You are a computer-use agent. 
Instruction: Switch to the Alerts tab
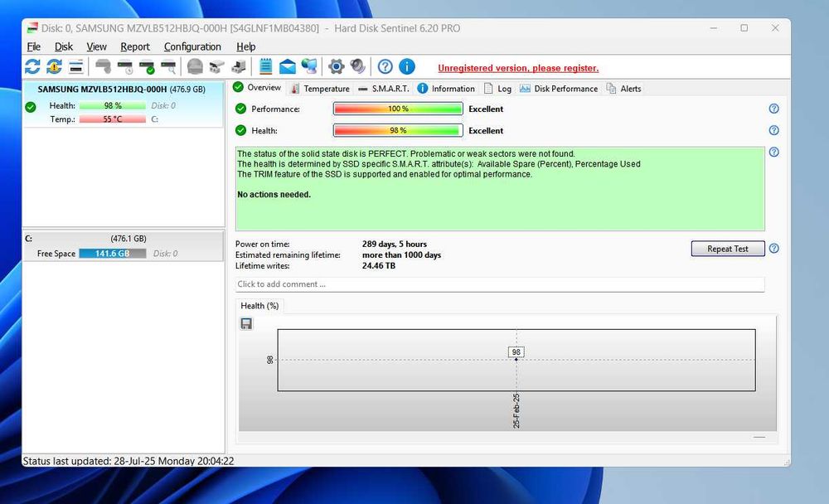coord(624,89)
